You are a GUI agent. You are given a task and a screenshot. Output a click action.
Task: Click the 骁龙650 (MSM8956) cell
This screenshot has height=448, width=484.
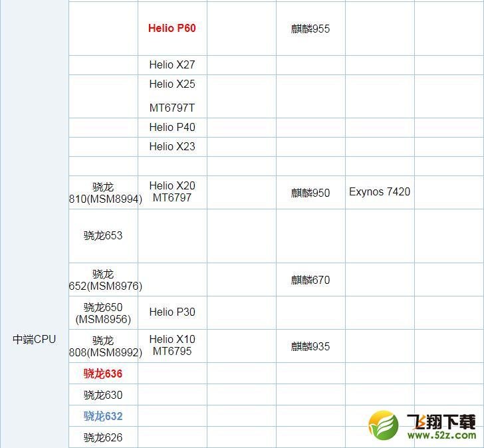(x=103, y=313)
